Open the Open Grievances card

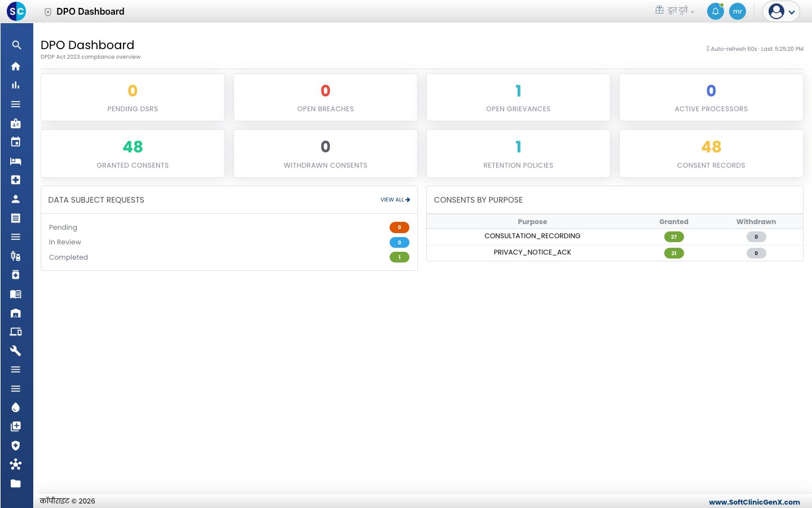(x=518, y=97)
